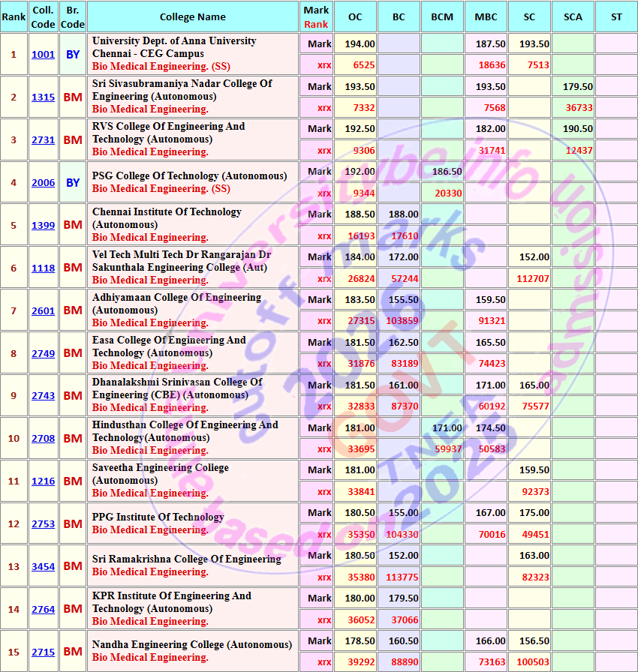The image size is (638, 672).
Task: Select Saveetha Engineering College name
Action: (161, 474)
